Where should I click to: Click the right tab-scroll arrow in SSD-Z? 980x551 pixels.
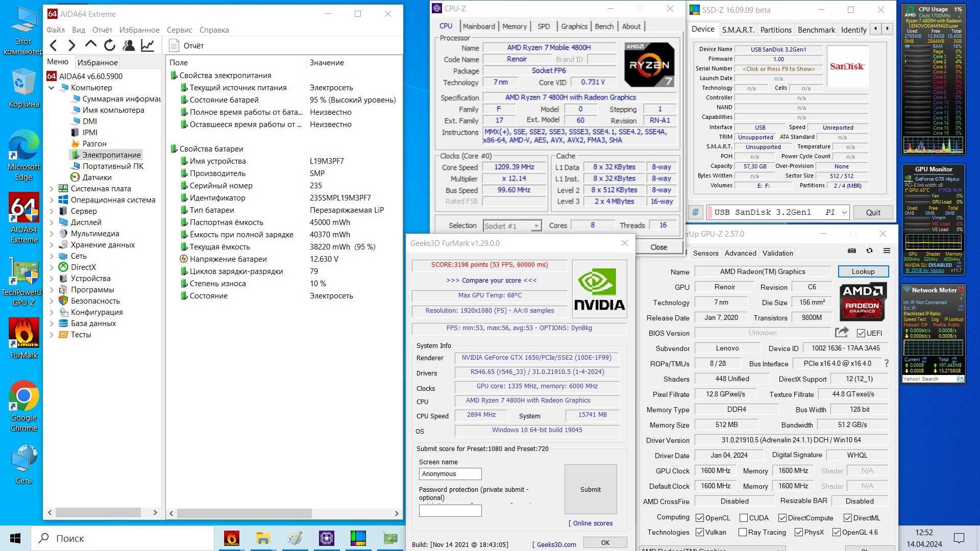point(888,29)
